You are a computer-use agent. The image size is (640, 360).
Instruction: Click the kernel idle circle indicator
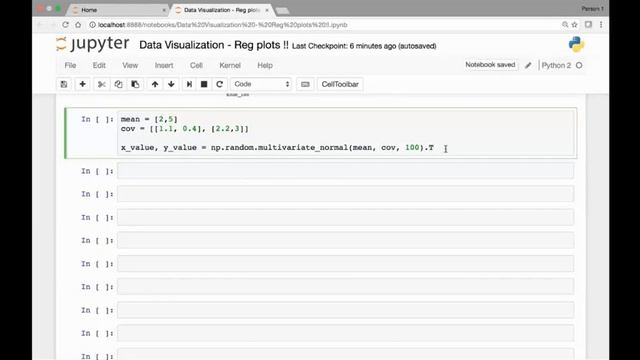coord(579,65)
